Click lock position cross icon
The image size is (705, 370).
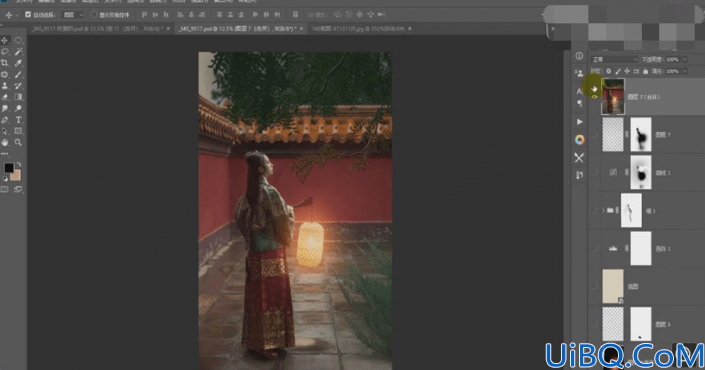(627, 71)
